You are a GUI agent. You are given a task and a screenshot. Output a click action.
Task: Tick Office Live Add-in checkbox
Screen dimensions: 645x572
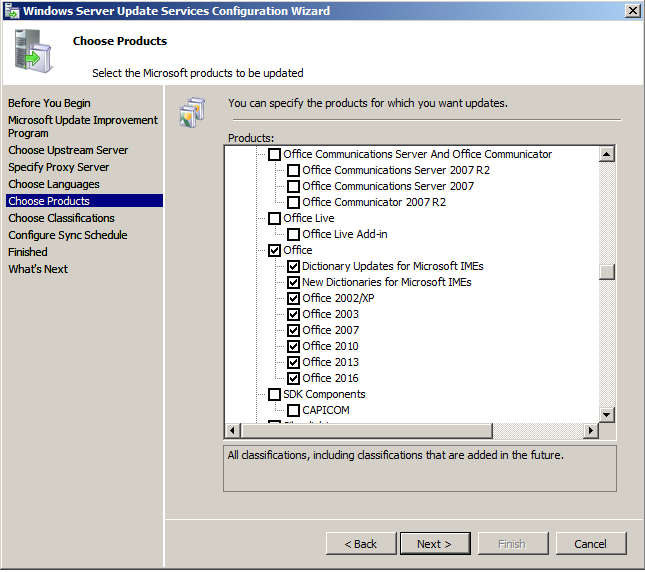[293, 234]
